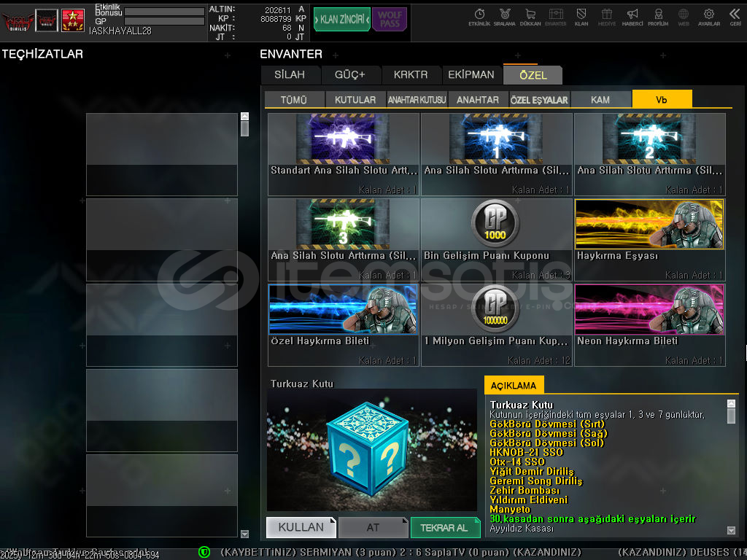Image resolution: width=747 pixels, height=560 pixels.
Task: Click the equipment list scroll-up arrow
Action: (244, 117)
